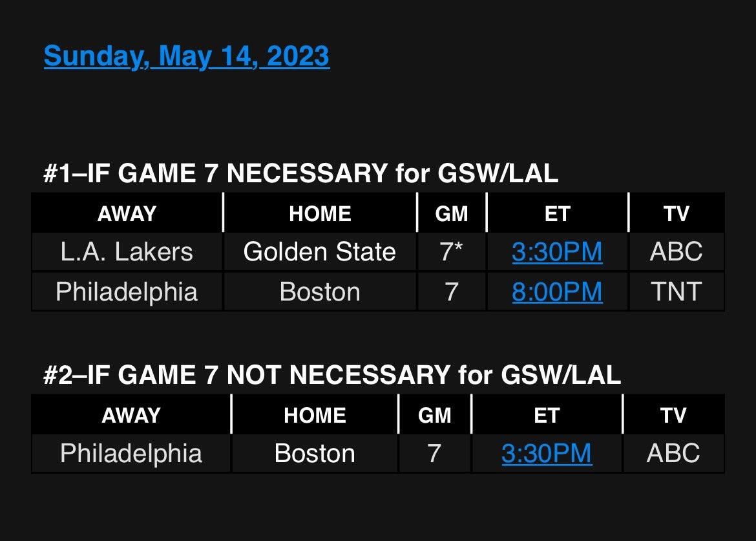Screen dimensions: 756x541
Task: Click Boston in the second table
Action: pos(315,453)
